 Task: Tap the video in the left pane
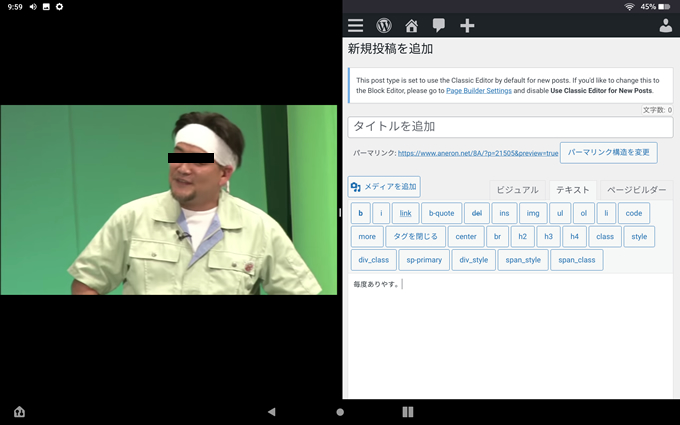[169, 200]
